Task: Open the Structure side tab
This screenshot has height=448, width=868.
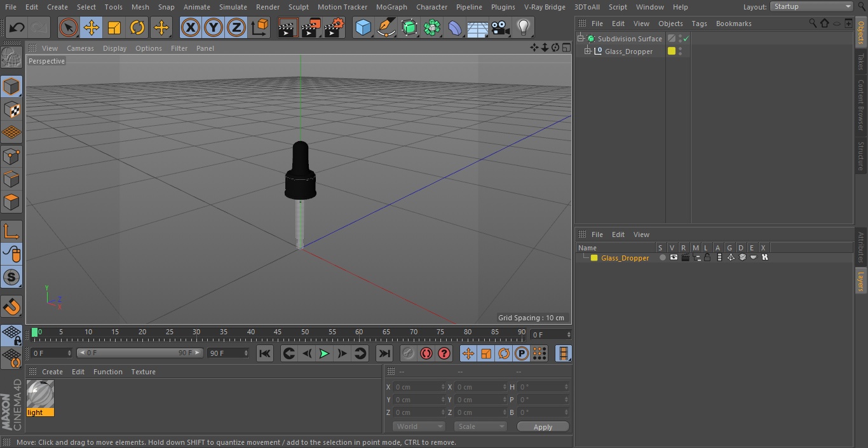Action: [x=861, y=156]
